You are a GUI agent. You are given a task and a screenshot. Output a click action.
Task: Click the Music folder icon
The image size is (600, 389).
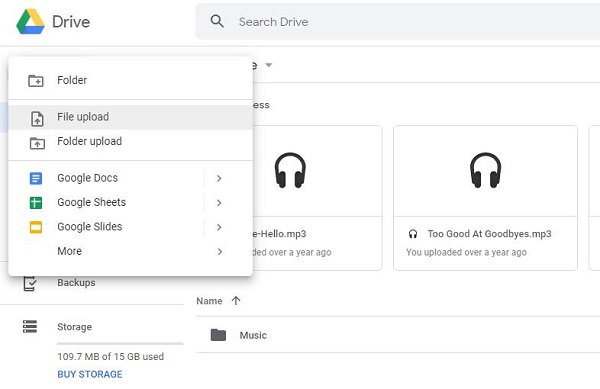[218, 335]
